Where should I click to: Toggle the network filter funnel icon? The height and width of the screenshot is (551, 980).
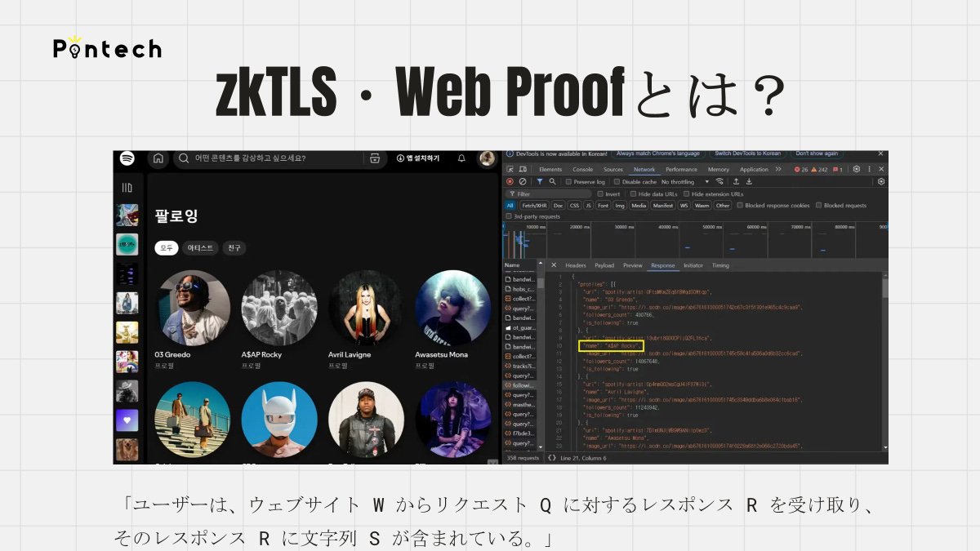[540, 181]
